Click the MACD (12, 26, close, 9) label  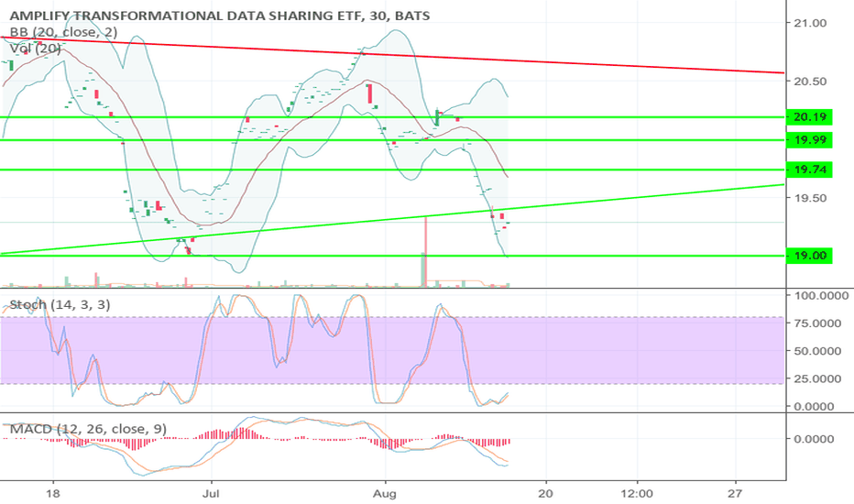(x=88, y=429)
